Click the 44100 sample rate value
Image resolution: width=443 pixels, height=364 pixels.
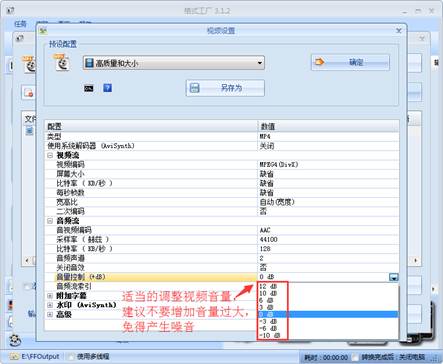[268, 239]
